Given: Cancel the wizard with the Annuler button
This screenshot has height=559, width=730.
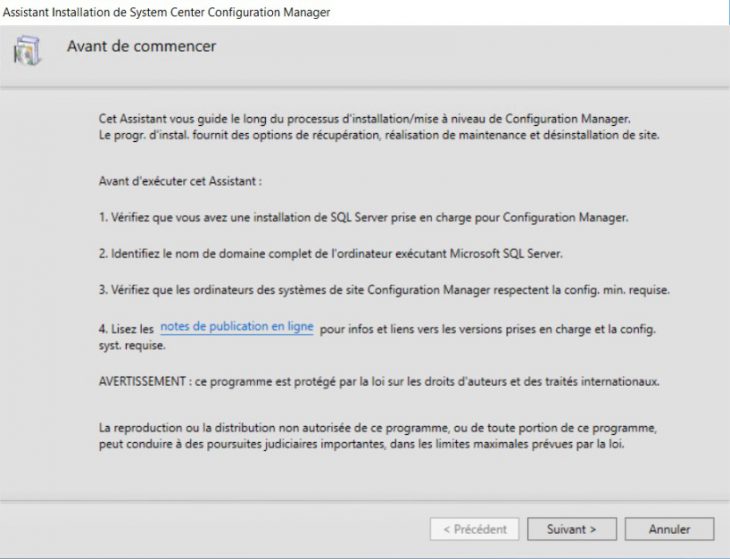Looking at the screenshot, I should 669,528.
